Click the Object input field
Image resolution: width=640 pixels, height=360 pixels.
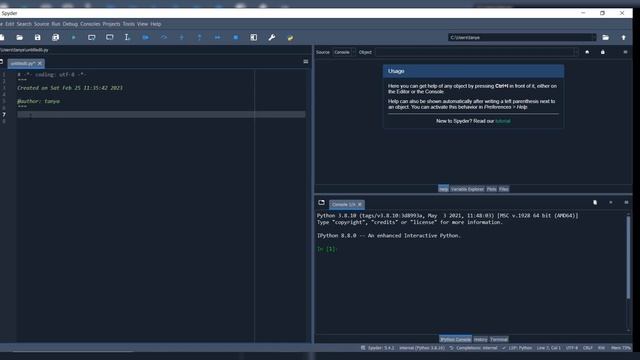tap(477, 52)
